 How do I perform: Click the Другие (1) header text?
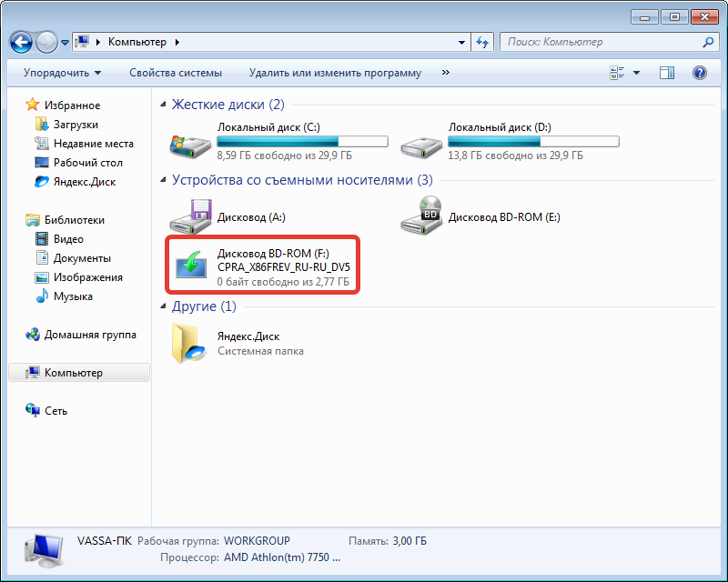(204, 306)
